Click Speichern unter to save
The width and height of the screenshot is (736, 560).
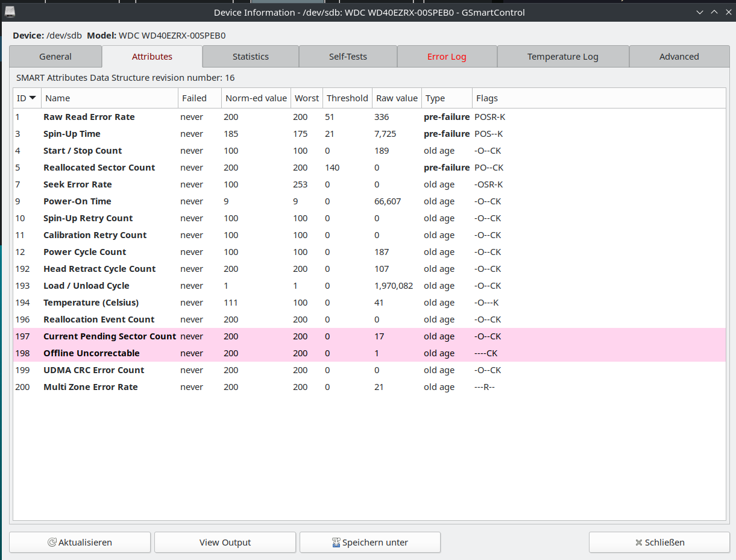click(x=370, y=543)
